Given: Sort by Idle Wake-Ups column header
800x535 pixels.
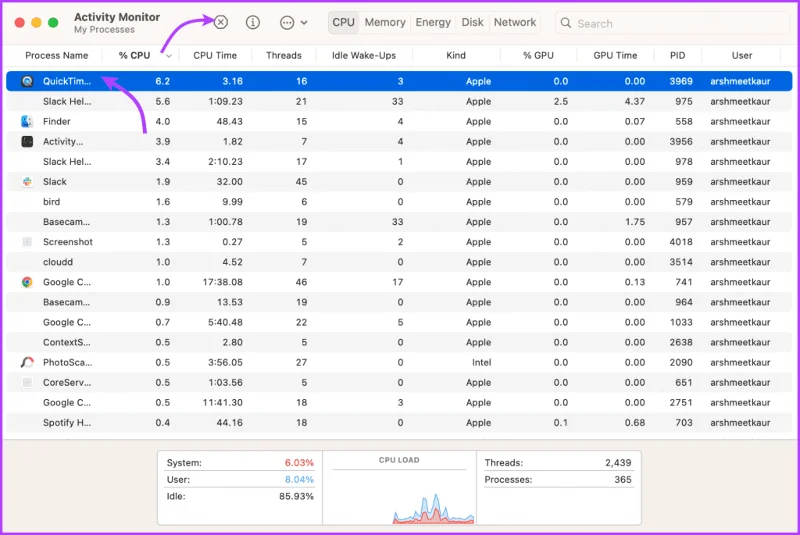Looking at the screenshot, I should click(364, 56).
